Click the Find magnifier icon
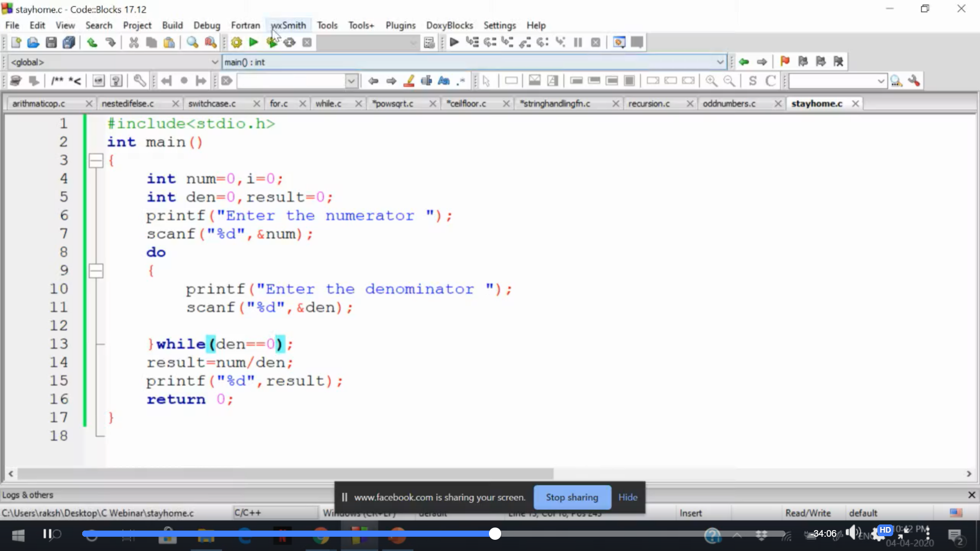Image resolution: width=980 pixels, height=551 pixels. (192, 42)
